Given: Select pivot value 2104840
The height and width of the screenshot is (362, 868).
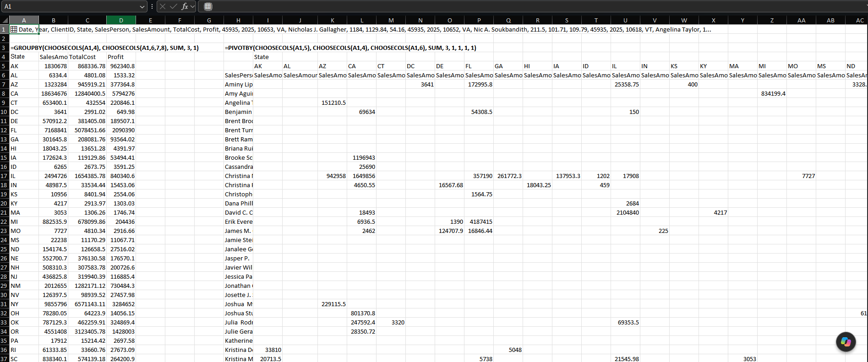Looking at the screenshot, I should pos(625,212).
